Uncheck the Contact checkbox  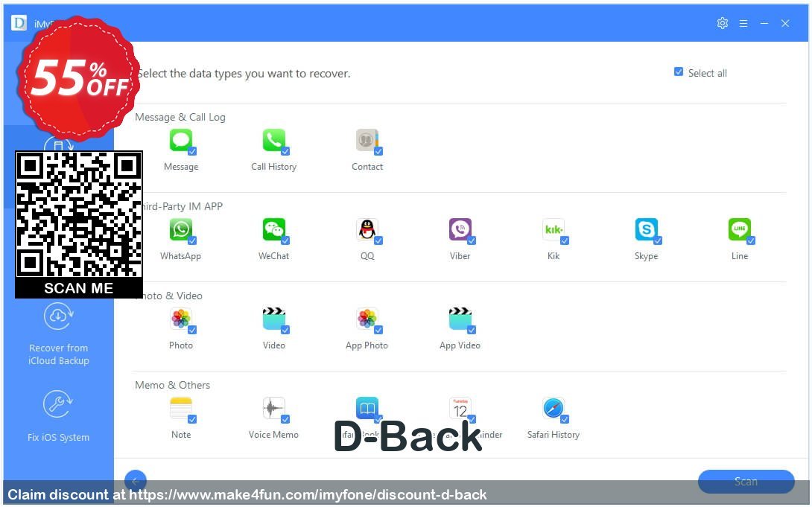click(x=378, y=151)
